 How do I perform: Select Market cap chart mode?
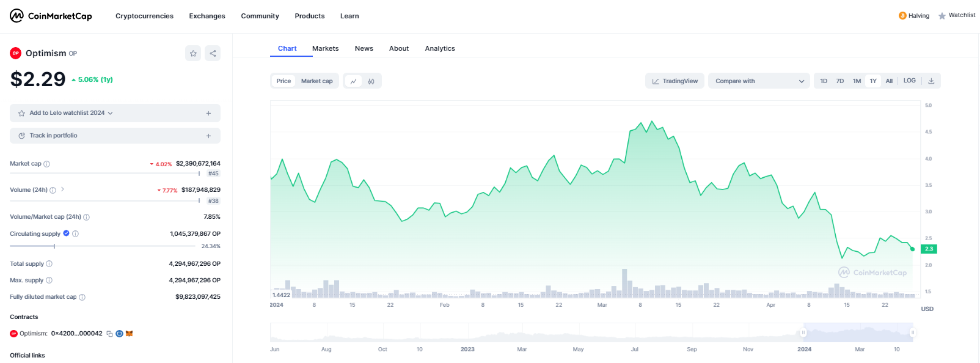click(317, 81)
